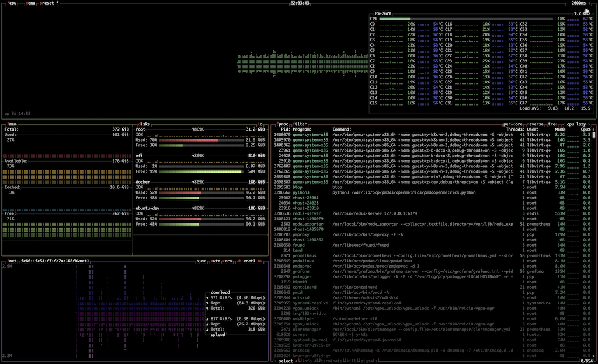The width and height of the screenshot is (598, 364).
Task: Open the process filter field
Action: point(300,124)
